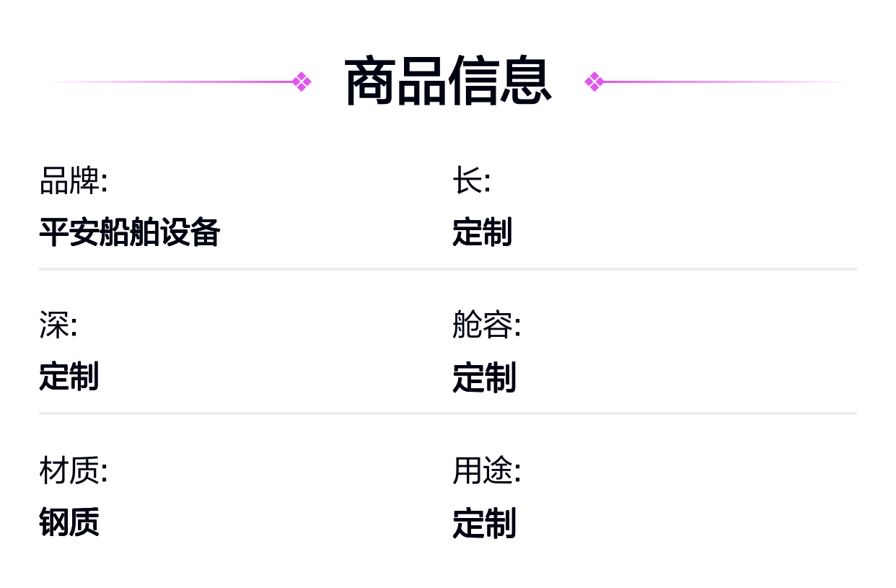Click the 平安船舶设备 brand value
The height and width of the screenshot is (588, 896).
point(129,232)
